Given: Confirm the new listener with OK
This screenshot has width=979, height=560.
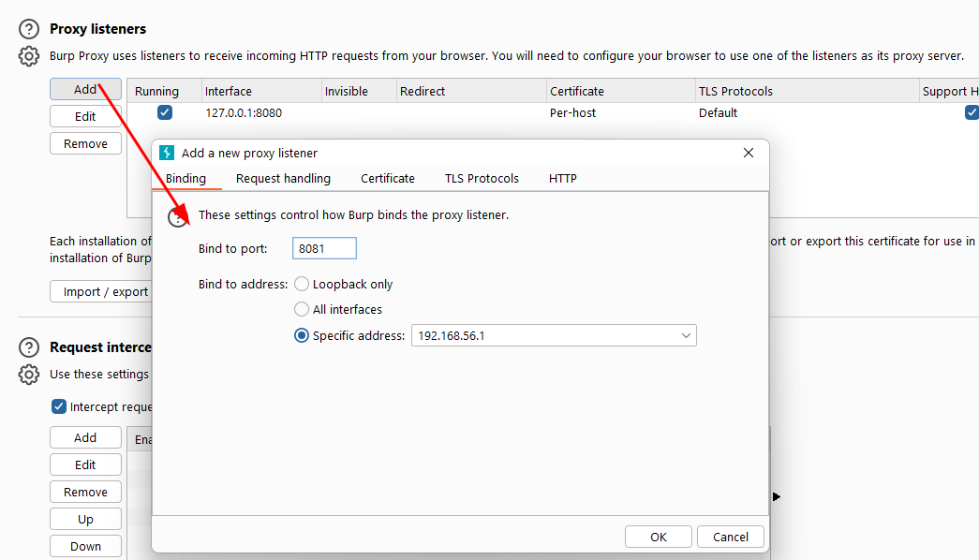Looking at the screenshot, I should [659, 537].
